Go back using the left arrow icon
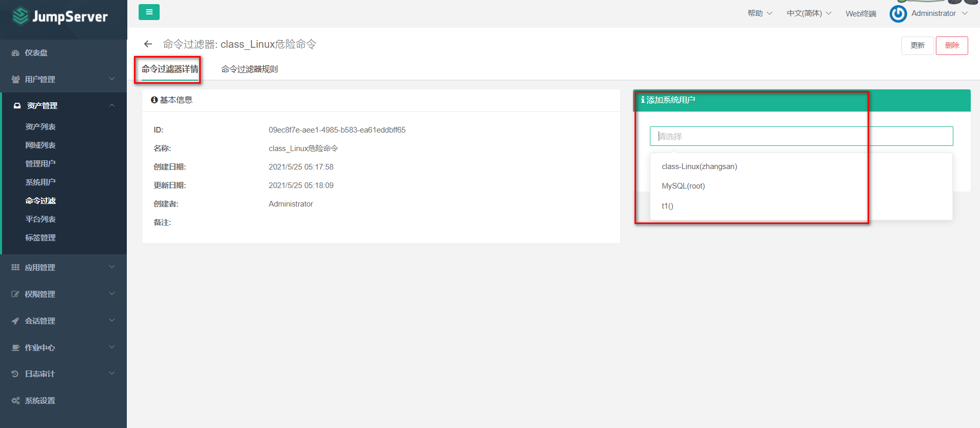Screen dimensions: 980x428 [x=148, y=44]
